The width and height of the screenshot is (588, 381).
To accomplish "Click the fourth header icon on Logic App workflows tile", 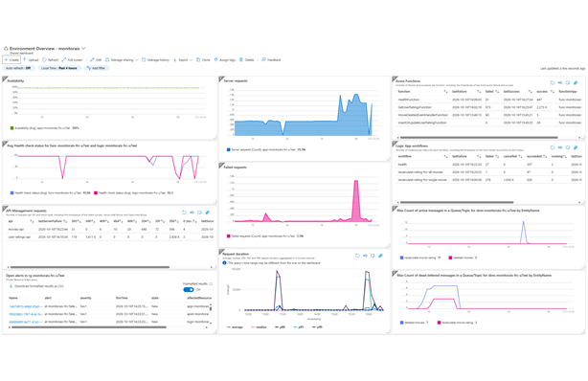I will click(576, 147).
